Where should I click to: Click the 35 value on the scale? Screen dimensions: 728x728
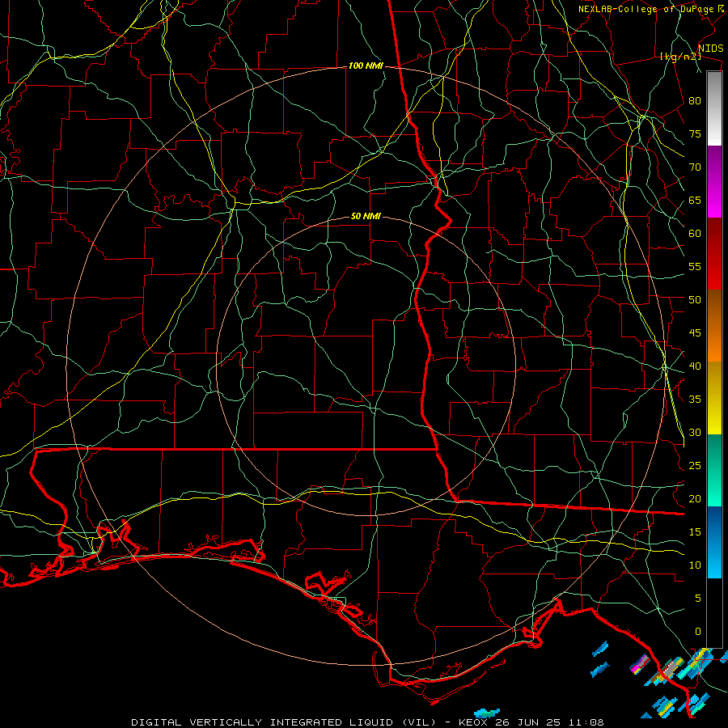tap(695, 400)
